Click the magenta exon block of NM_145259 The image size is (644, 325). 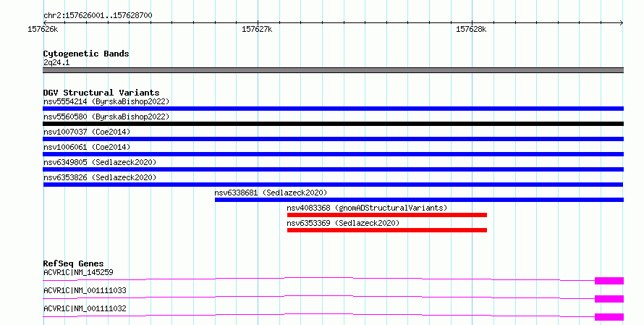[x=609, y=281]
